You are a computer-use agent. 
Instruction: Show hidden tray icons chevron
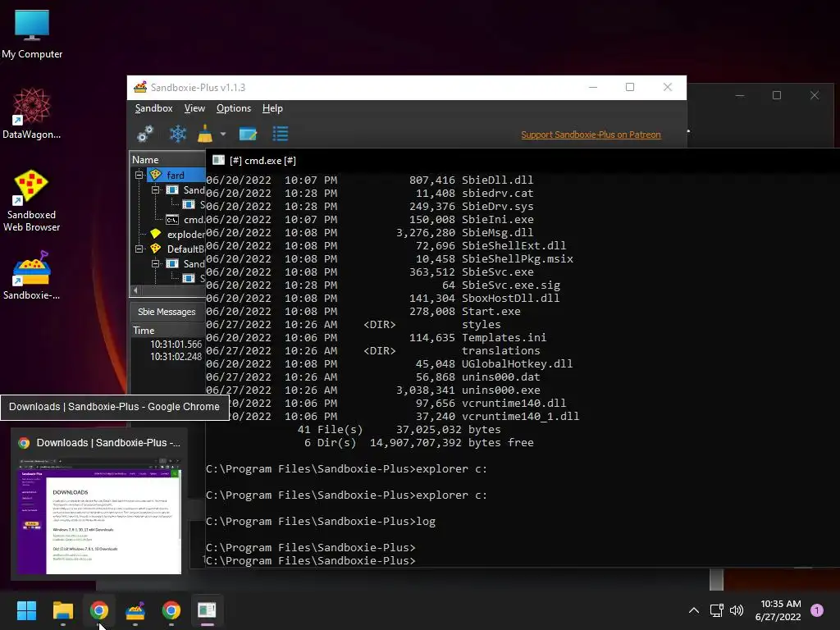coord(694,610)
